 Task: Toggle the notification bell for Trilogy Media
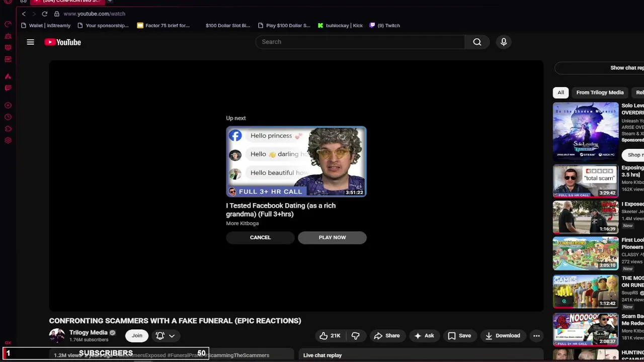(x=160, y=336)
